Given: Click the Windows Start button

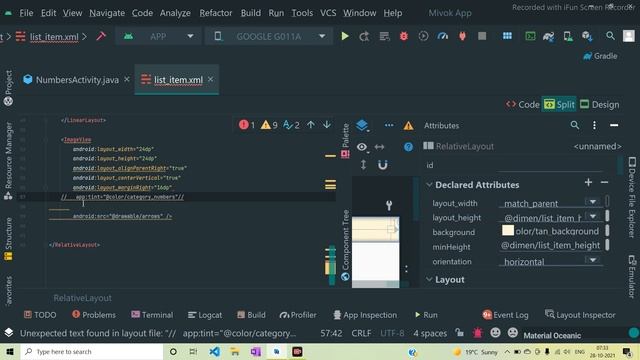Looking at the screenshot, I should coord(10,351).
